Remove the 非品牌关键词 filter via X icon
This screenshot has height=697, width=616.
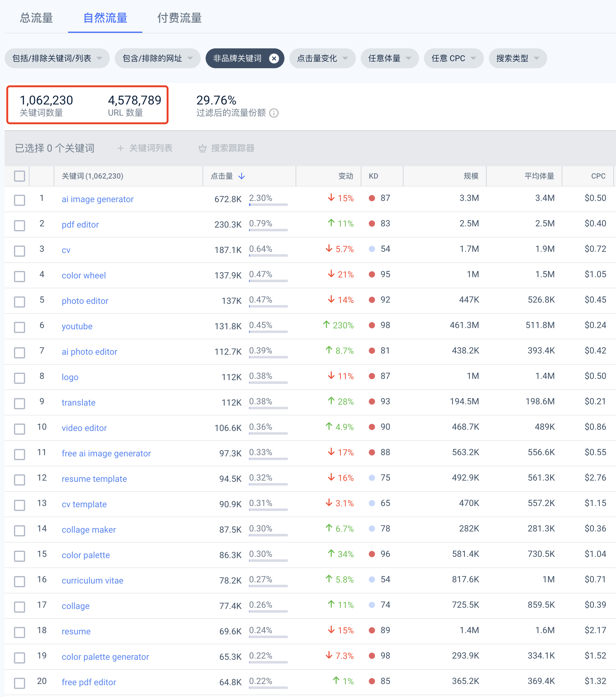(274, 59)
